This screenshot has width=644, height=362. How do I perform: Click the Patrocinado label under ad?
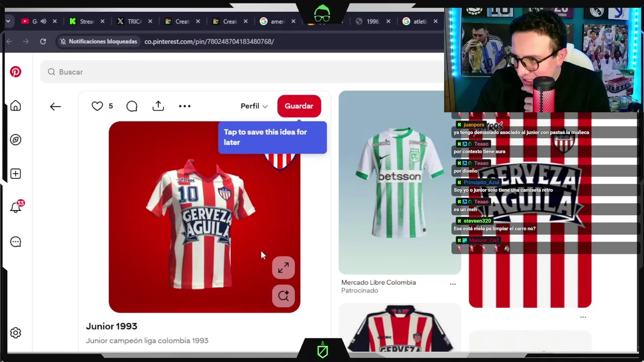point(359,291)
